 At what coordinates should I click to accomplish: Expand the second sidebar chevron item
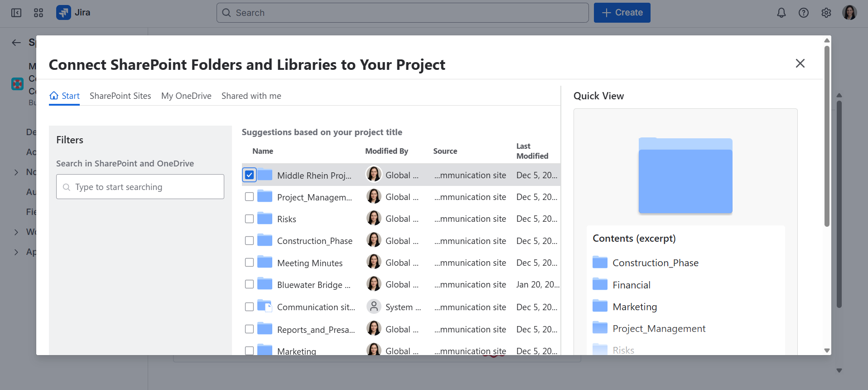click(16, 232)
